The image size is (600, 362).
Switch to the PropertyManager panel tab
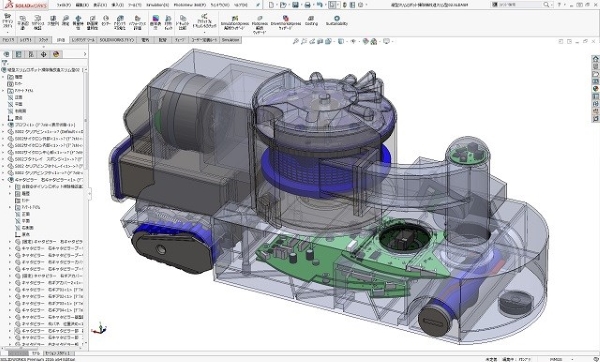point(18,54)
